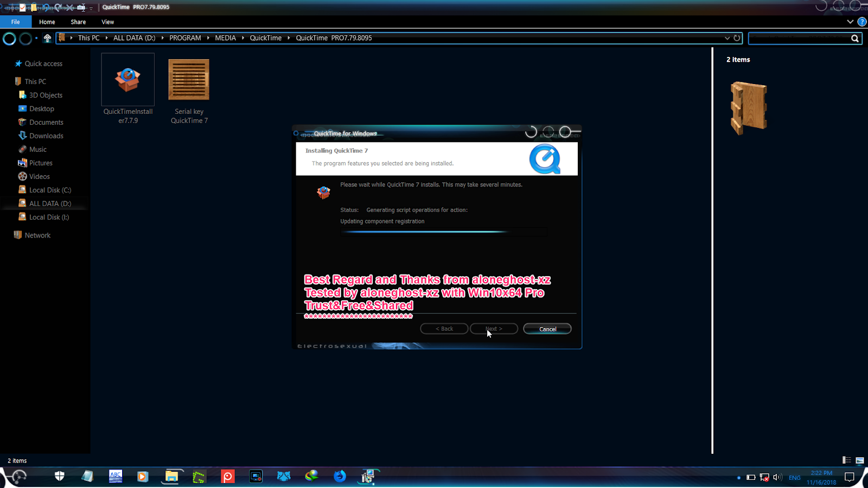The image size is (868, 488).
Task: Click the Back button in installer
Action: (444, 329)
